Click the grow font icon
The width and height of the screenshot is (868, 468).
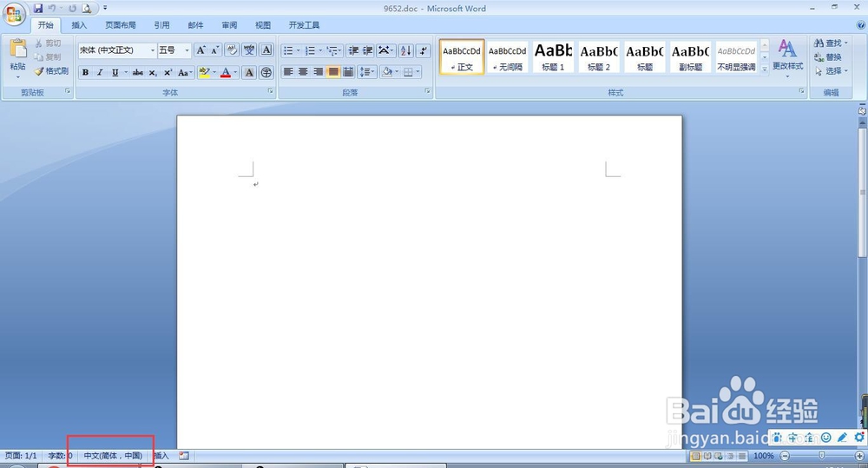201,50
